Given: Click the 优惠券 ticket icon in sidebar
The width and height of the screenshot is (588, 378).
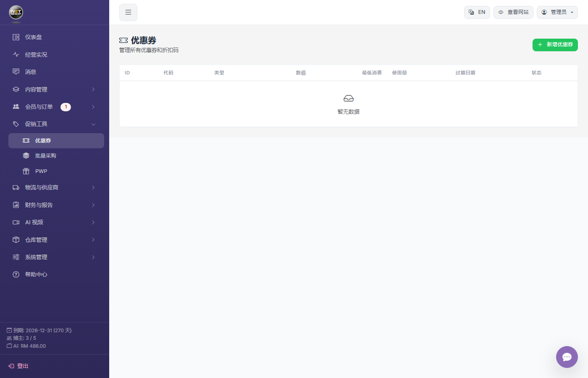Looking at the screenshot, I should tap(26, 141).
